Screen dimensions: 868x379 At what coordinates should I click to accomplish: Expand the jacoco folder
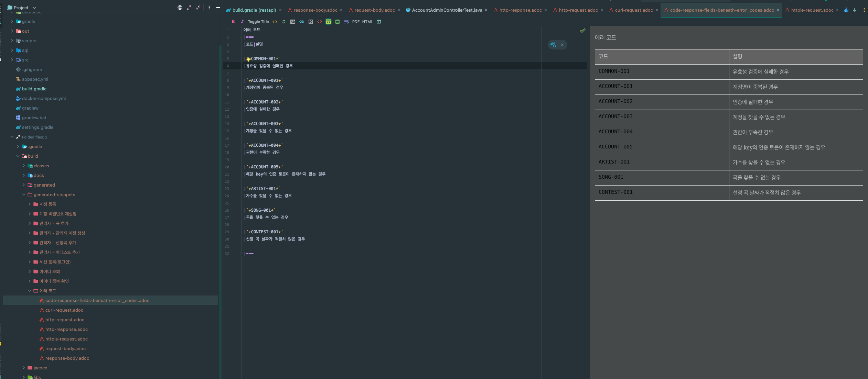coord(24,368)
